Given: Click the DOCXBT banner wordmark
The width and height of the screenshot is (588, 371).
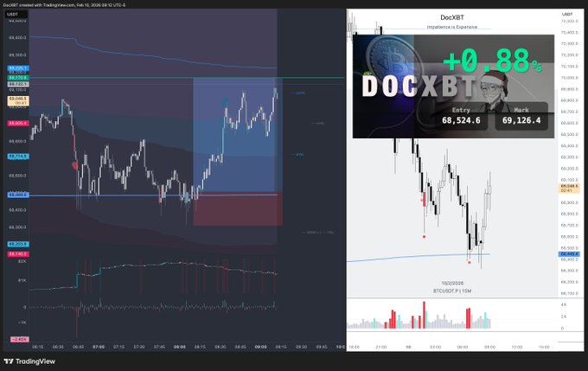Looking at the screenshot, I should [419, 87].
